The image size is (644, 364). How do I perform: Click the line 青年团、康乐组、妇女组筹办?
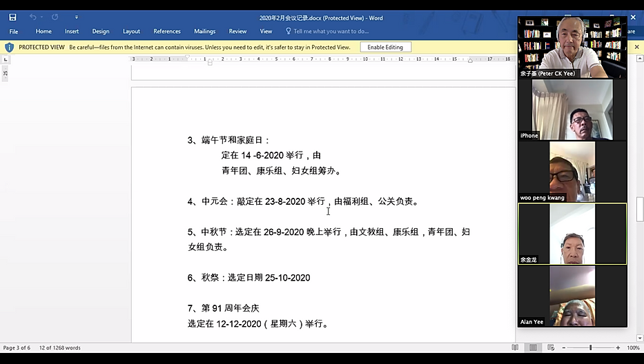pos(282,170)
